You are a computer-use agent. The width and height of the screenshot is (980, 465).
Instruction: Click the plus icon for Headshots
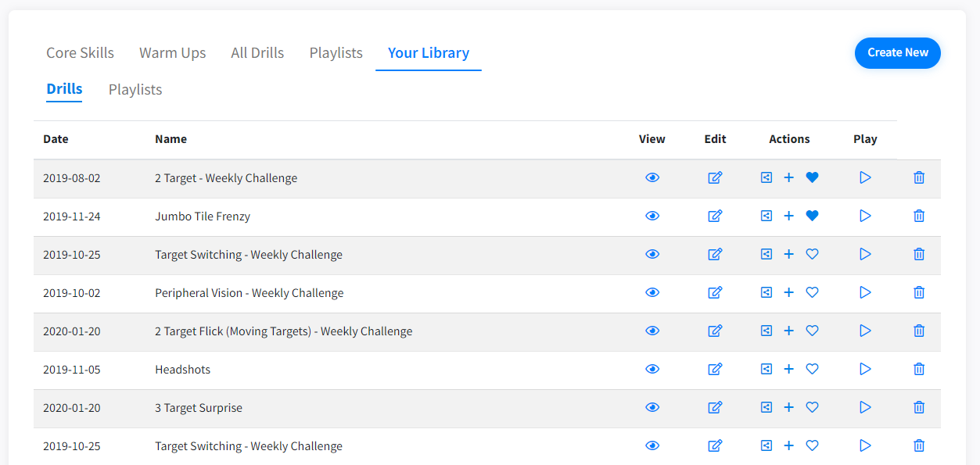tap(789, 370)
